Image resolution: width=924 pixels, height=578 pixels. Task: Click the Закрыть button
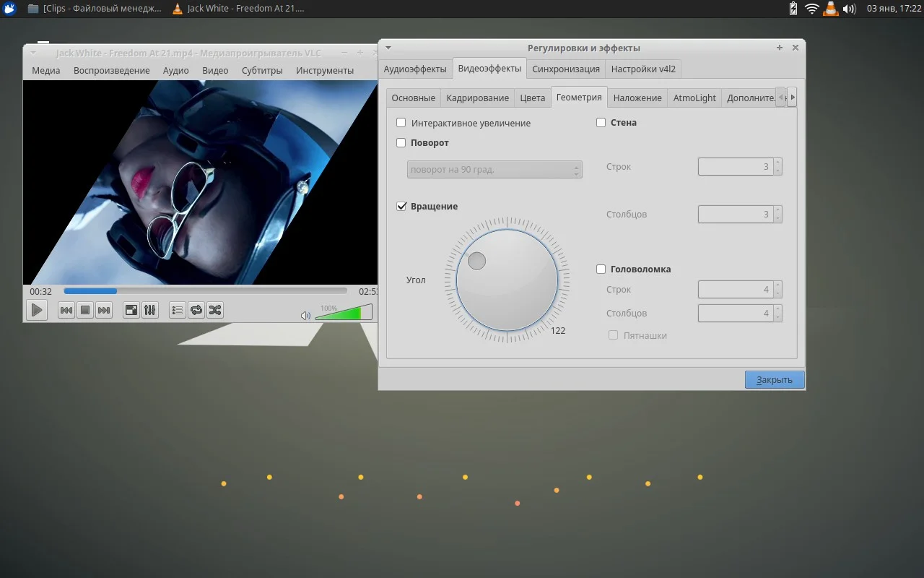pyautogui.click(x=775, y=380)
